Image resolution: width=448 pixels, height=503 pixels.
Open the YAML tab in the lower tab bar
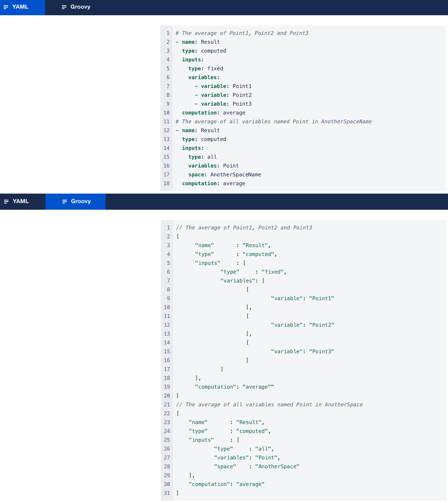click(21, 201)
